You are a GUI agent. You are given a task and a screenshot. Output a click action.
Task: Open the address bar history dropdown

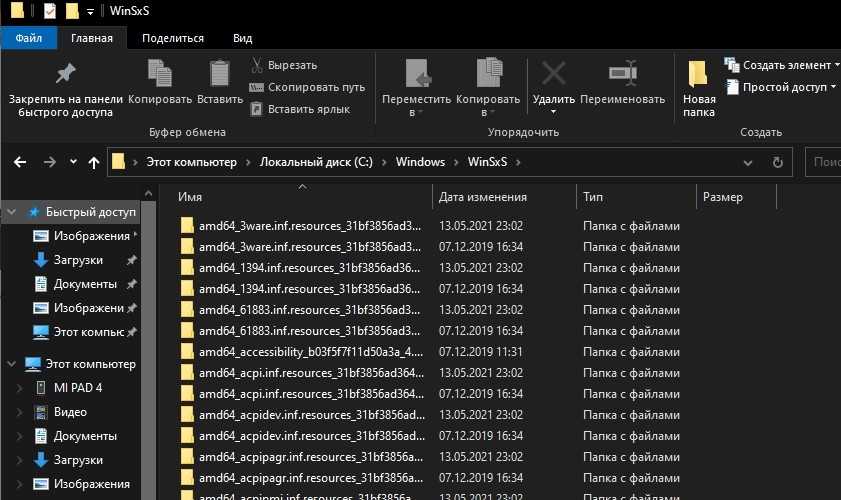[x=749, y=162]
